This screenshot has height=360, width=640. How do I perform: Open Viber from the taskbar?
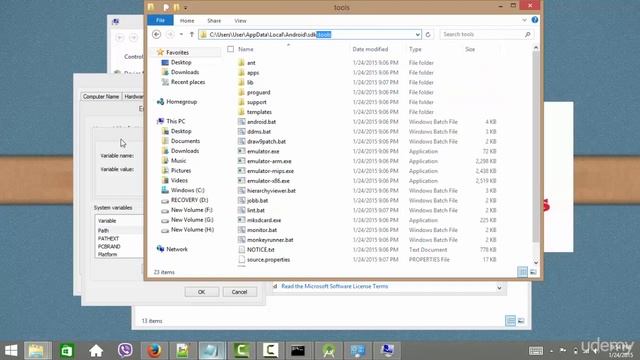coord(125,351)
